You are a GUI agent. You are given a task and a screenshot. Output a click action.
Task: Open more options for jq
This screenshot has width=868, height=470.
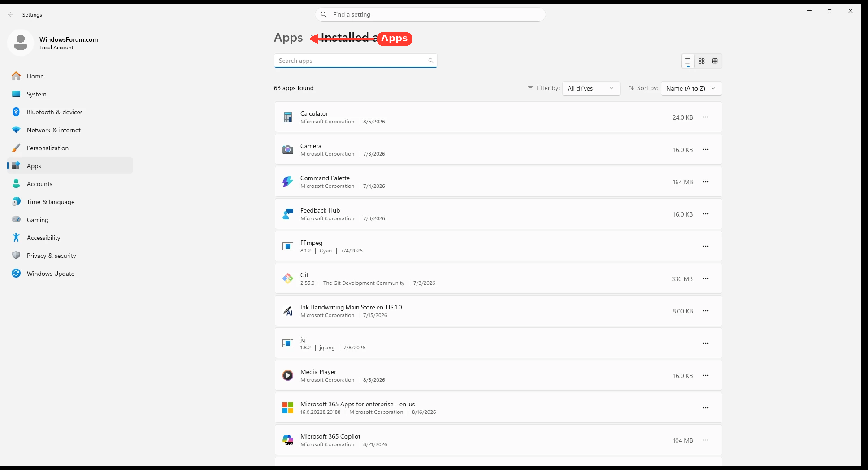point(706,343)
